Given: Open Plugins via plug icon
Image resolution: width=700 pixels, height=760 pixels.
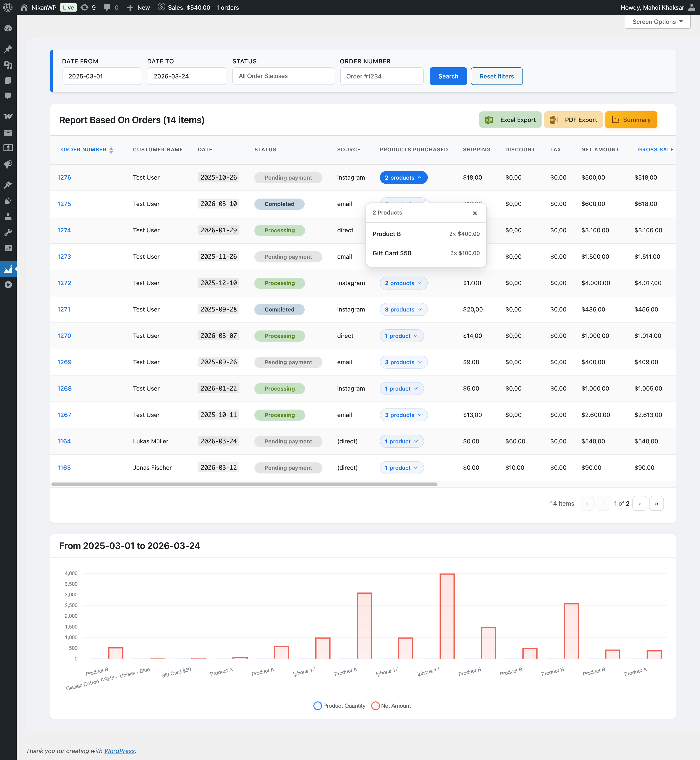Looking at the screenshot, I should click(x=8, y=201).
